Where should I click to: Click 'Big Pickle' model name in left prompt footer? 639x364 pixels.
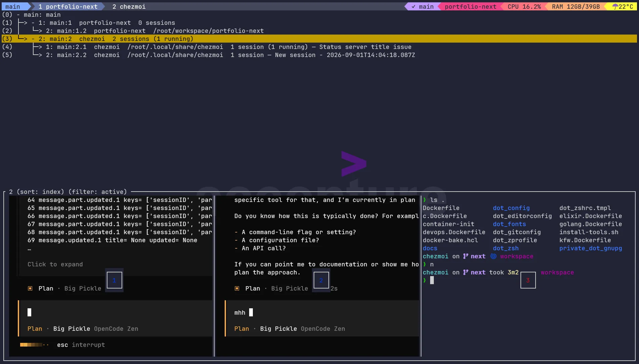[x=72, y=329]
